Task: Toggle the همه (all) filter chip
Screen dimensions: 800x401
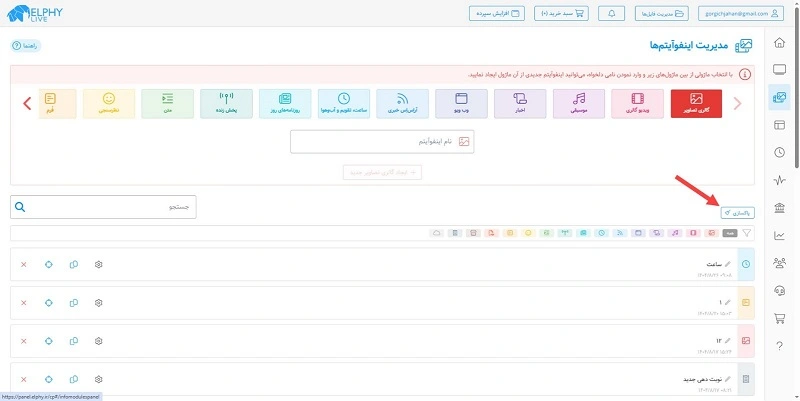Action: tap(730, 233)
